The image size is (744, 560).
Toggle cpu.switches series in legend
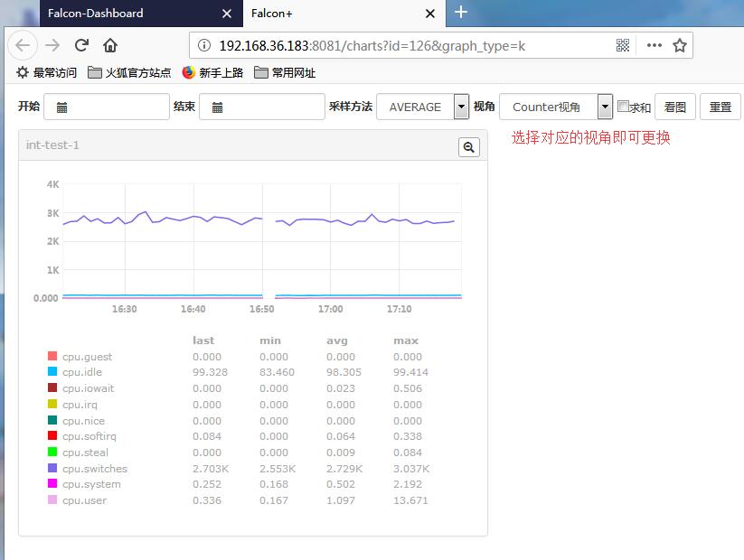click(x=94, y=469)
